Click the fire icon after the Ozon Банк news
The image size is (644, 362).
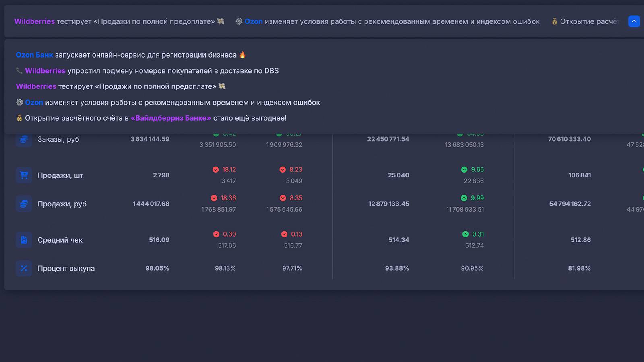tap(242, 55)
